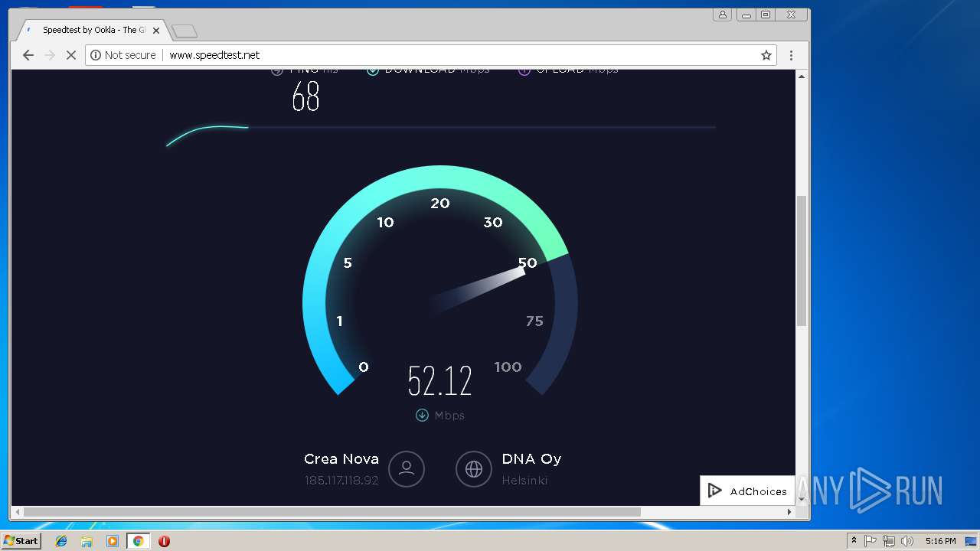Image resolution: width=980 pixels, height=551 pixels.
Task: Open a new browser tab
Action: tap(185, 31)
